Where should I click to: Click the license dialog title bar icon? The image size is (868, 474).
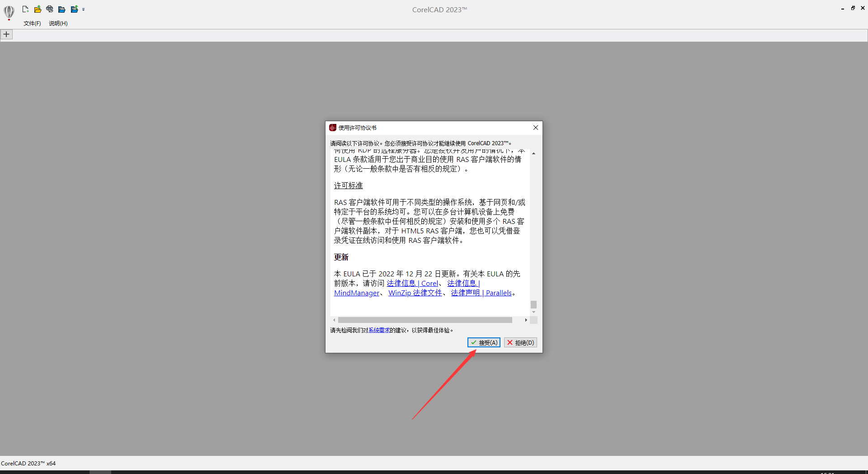click(333, 128)
